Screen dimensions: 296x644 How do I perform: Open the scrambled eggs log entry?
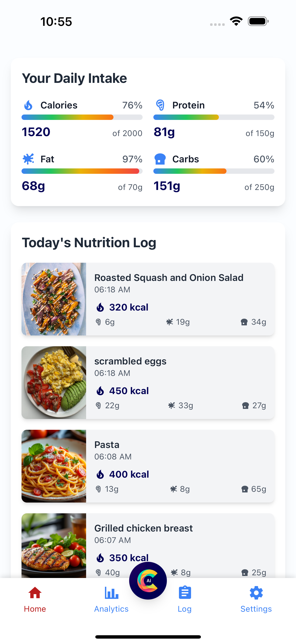tap(148, 382)
